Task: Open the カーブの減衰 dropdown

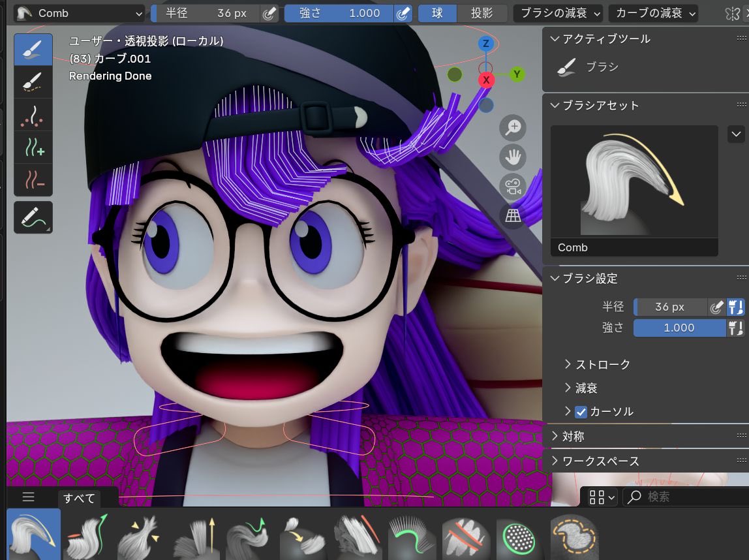Action: [x=653, y=13]
